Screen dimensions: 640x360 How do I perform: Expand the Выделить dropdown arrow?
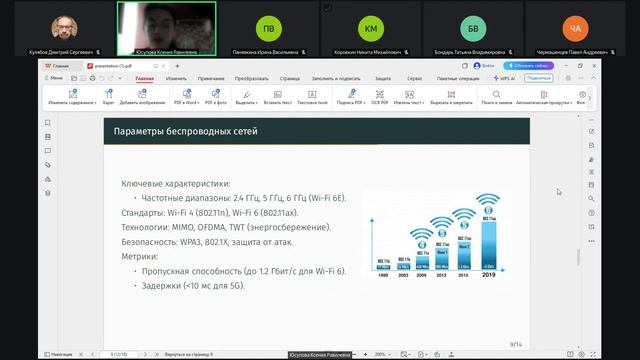[x=257, y=103]
